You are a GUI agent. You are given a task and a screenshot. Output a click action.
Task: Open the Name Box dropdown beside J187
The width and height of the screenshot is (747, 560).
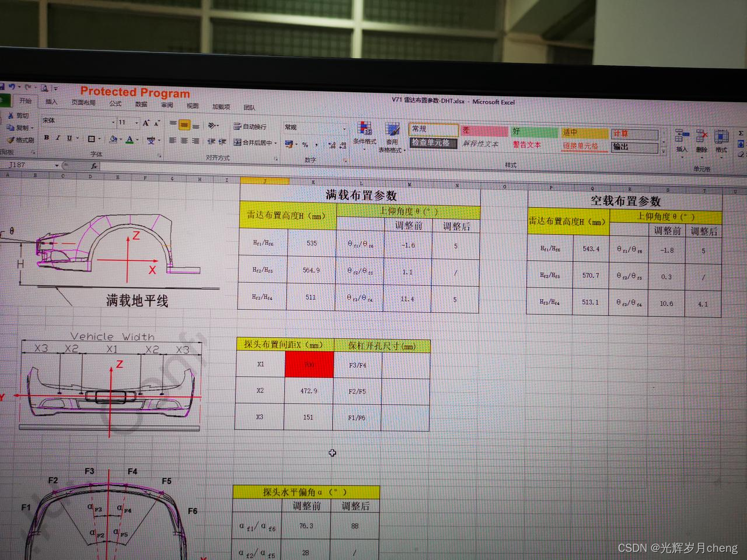(57, 166)
